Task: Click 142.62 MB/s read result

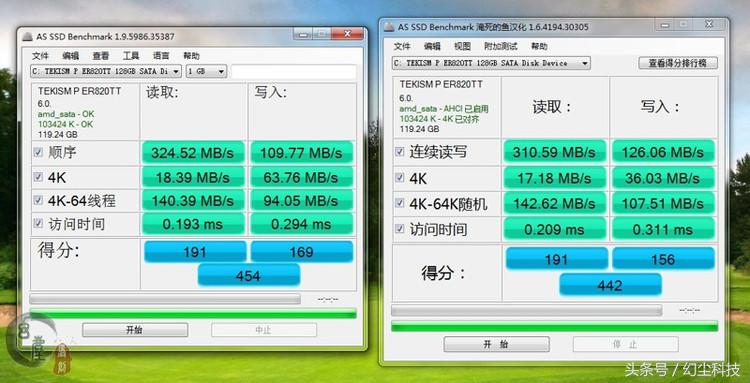Action: 554,204
